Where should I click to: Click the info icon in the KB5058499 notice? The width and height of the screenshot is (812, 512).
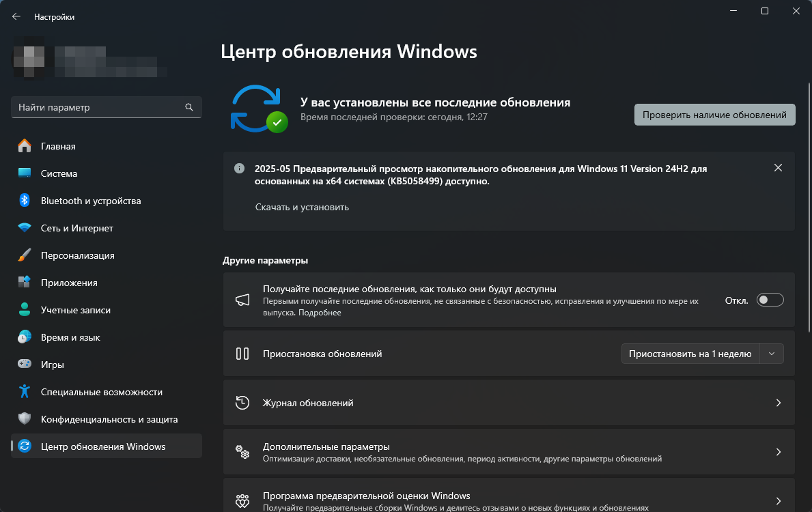[x=239, y=168]
